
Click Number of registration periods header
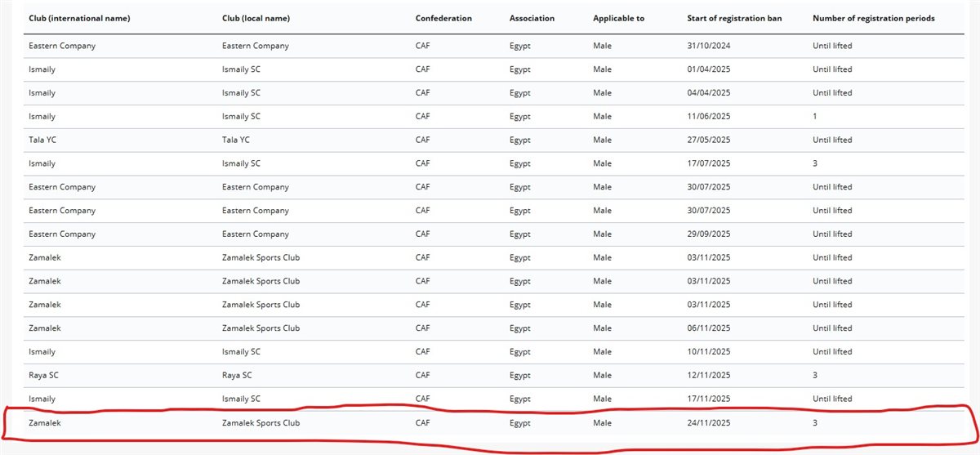pyautogui.click(x=873, y=18)
